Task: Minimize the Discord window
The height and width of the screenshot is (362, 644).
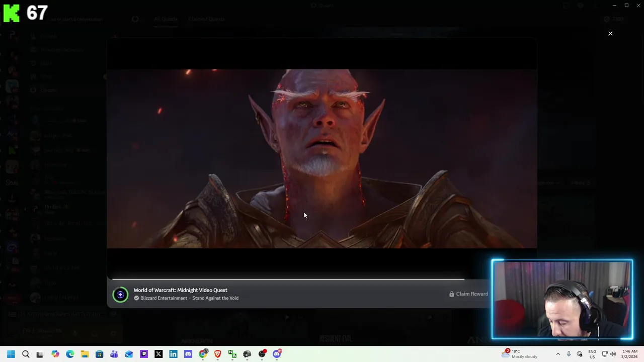Action: (x=614, y=5)
